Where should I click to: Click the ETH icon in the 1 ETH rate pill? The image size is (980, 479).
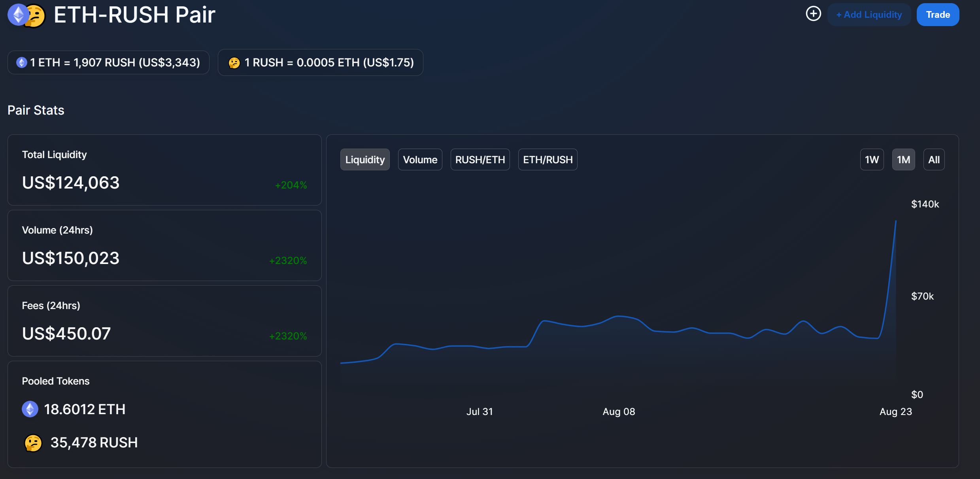21,62
